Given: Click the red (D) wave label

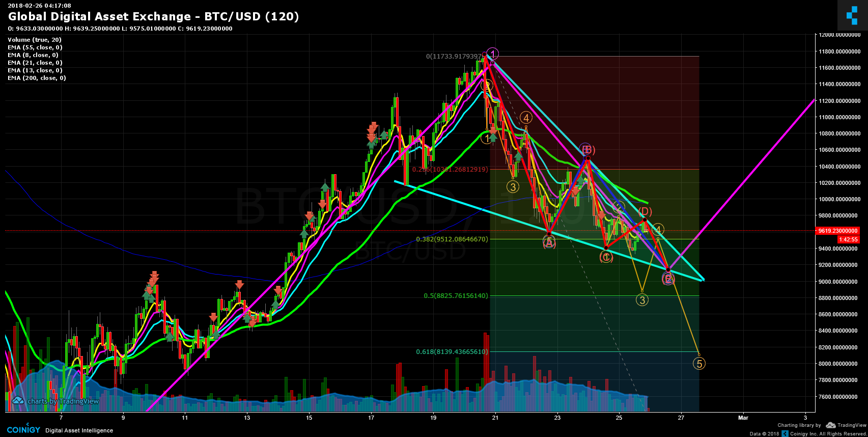Looking at the screenshot, I should (645, 211).
